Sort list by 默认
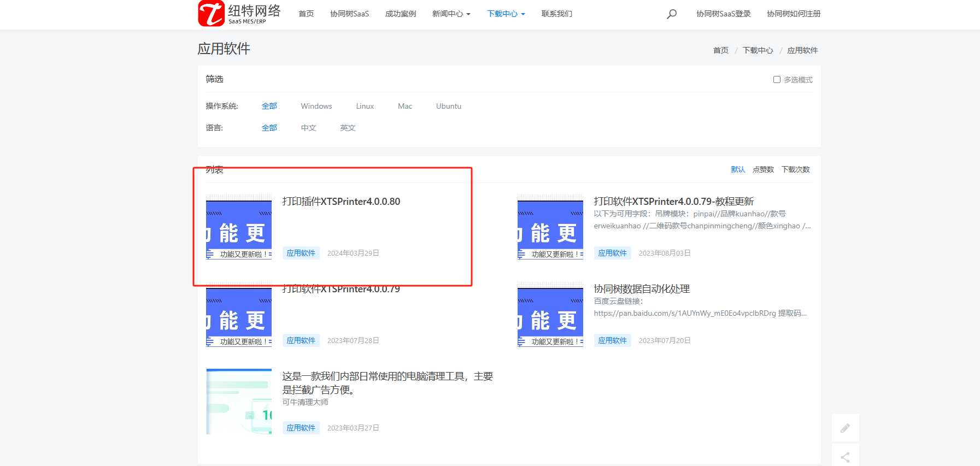The width and height of the screenshot is (980, 466). click(738, 169)
